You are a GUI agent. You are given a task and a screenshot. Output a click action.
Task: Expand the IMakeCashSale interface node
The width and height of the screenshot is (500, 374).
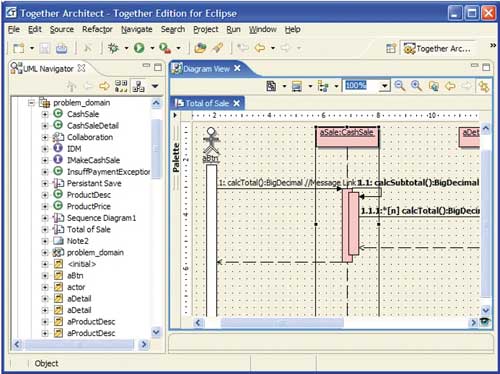pos(45,160)
